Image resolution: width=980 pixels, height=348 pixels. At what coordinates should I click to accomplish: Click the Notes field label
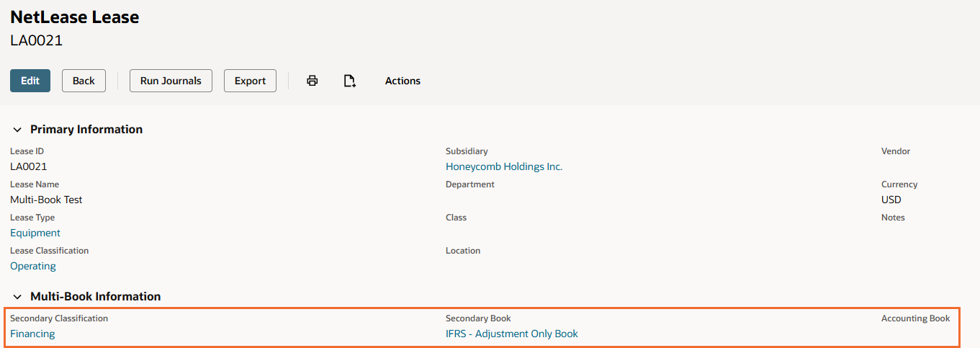pos(893,218)
